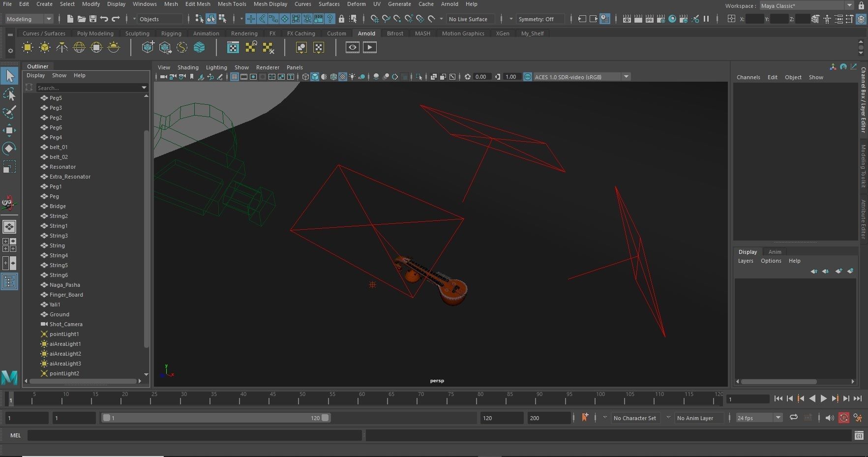Create an Arnold mesh light from shelf
This screenshot has width=868, height=457.
coord(45,48)
